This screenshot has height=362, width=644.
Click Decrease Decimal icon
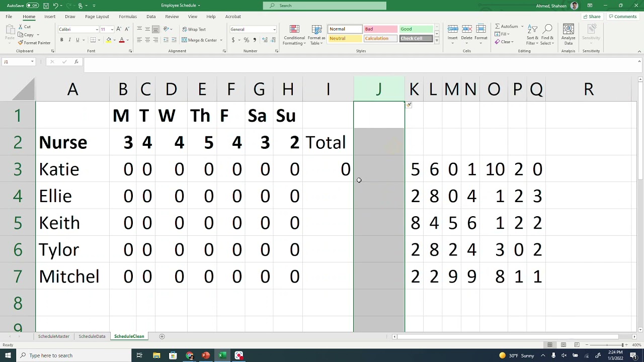[273, 40]
